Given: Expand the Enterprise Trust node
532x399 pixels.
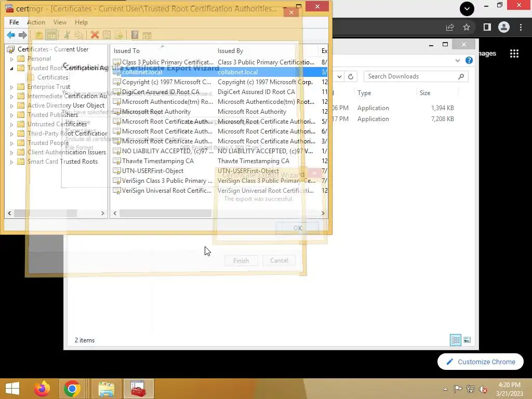Looking at the screenshot, I should point(11,87).
